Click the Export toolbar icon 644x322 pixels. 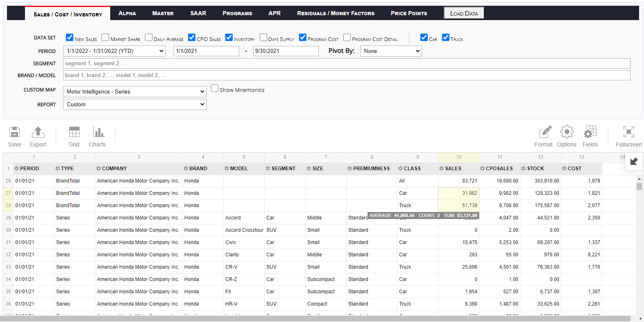(x=38, y=132)
